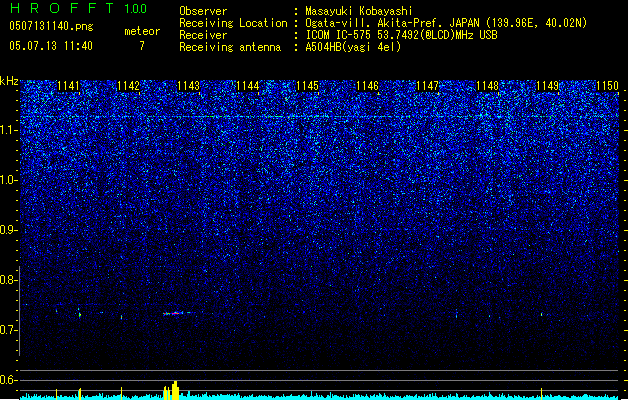Click the meteor count value 7
Image resolution: width=629 pixels, height=400 pixels.
pos(142,46)
